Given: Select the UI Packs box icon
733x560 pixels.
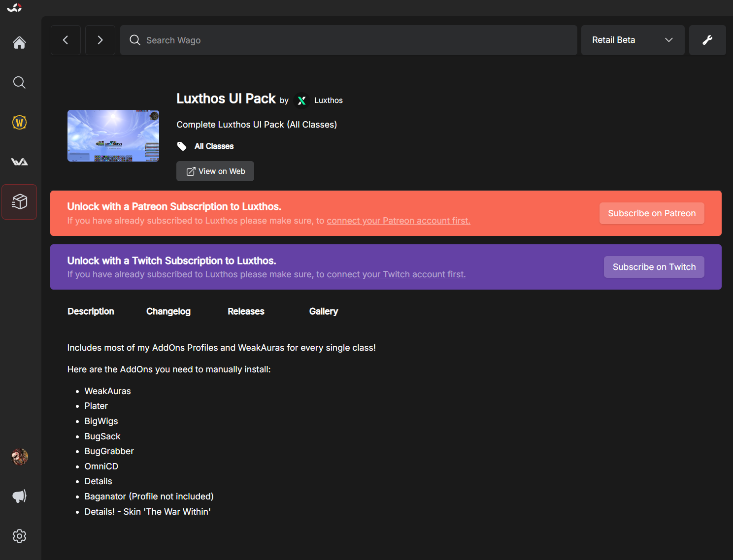Looking at the screenshot, I should click(x=19, y=201).
